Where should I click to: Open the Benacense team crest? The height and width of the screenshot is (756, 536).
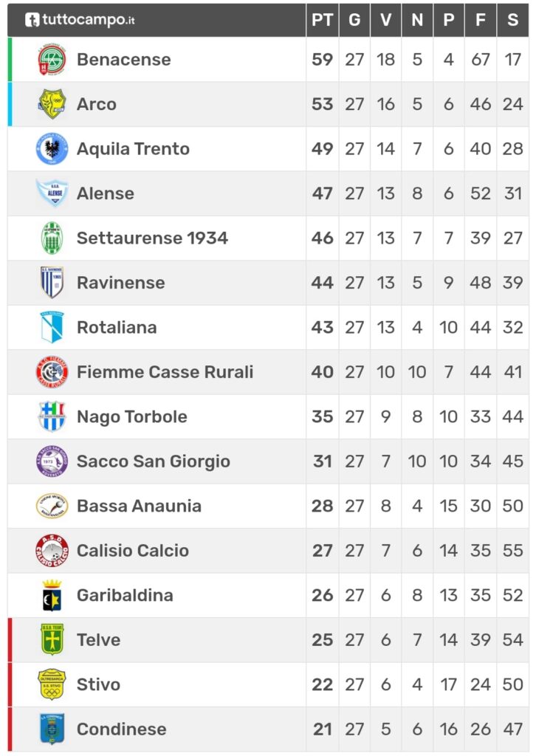52,59
